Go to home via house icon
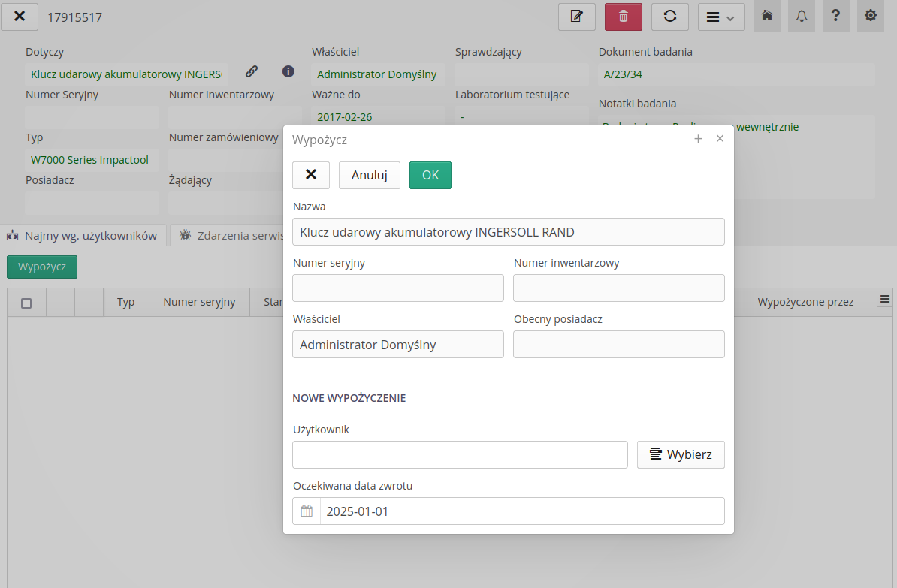Viewport: 897px width, 588px height. pyautogui.click(x=767, y=16)
